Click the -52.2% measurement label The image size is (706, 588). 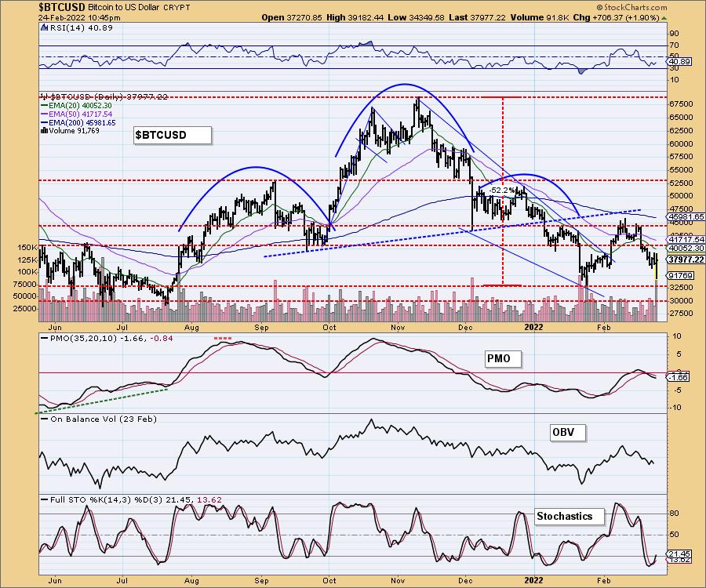point(502,191)
